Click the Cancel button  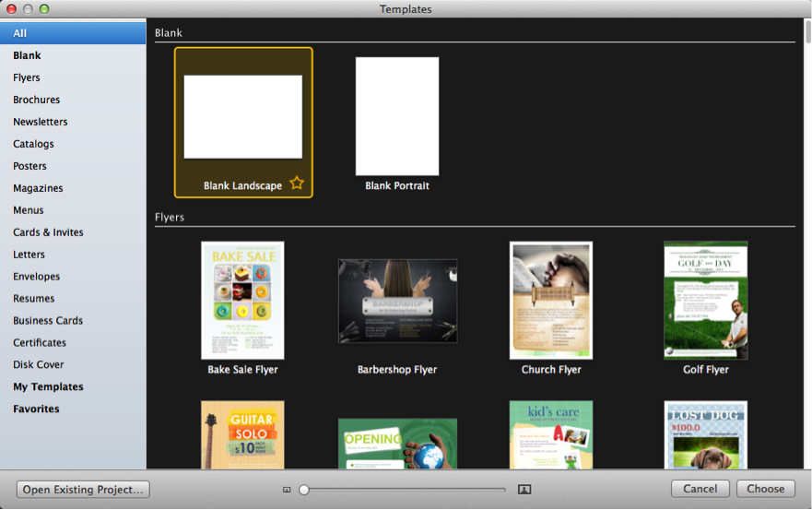tap(700, 489)
